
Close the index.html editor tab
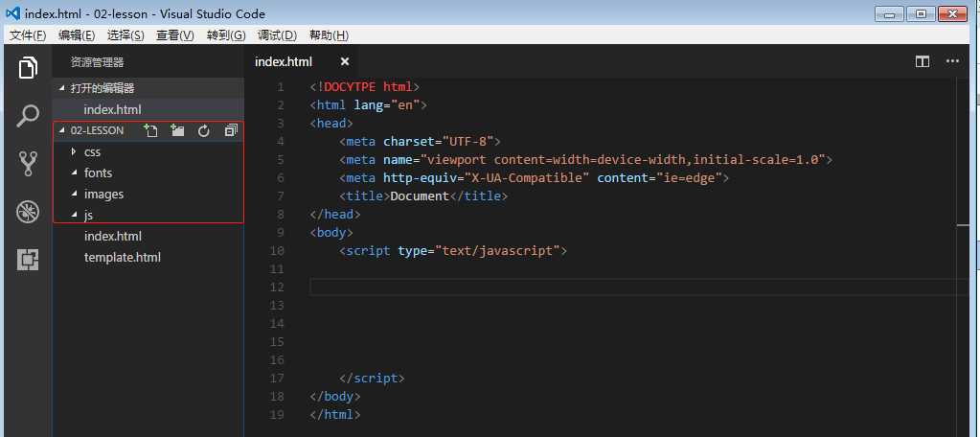[x=345, y=61]
